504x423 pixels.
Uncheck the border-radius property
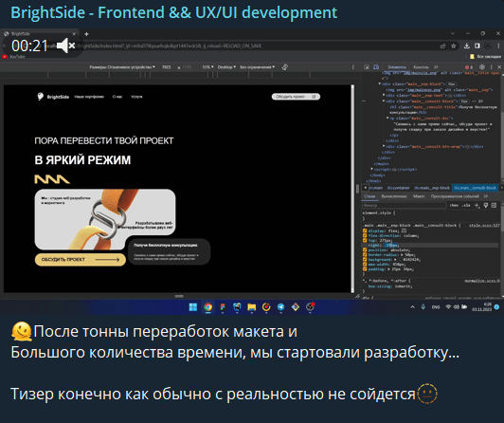coord(365,255)
